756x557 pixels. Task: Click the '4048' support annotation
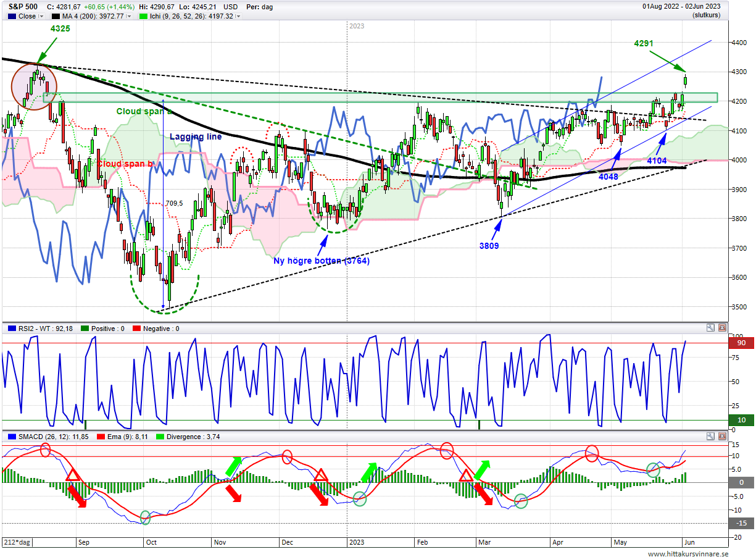pos(610,176)
